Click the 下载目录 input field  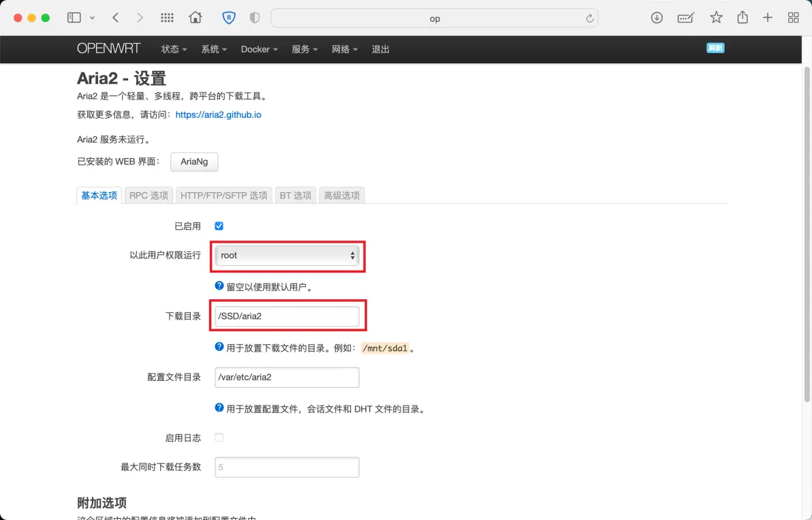coord(287,316)
